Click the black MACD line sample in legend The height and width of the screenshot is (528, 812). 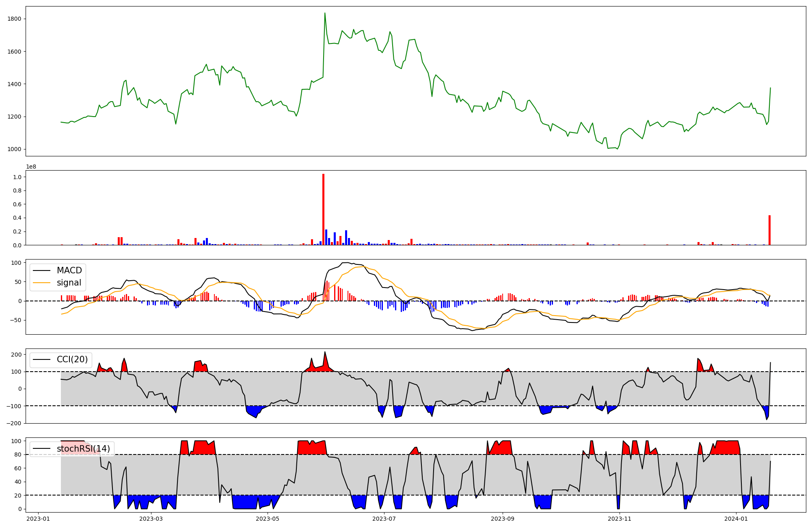point(41,271)
